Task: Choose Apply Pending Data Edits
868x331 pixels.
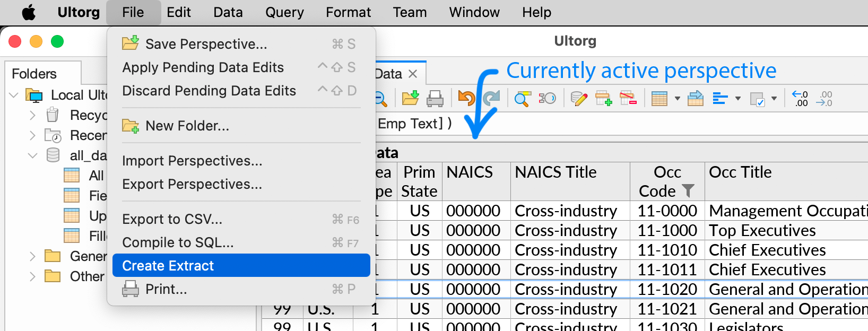Action: pos(241,67)
